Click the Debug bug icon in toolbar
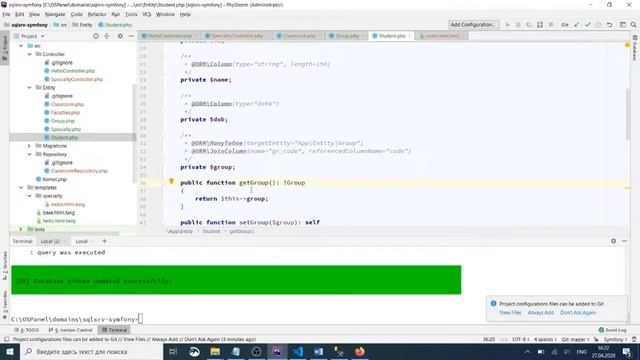The width and height of the screenshot is (640, 360). (x=518, y=25)
